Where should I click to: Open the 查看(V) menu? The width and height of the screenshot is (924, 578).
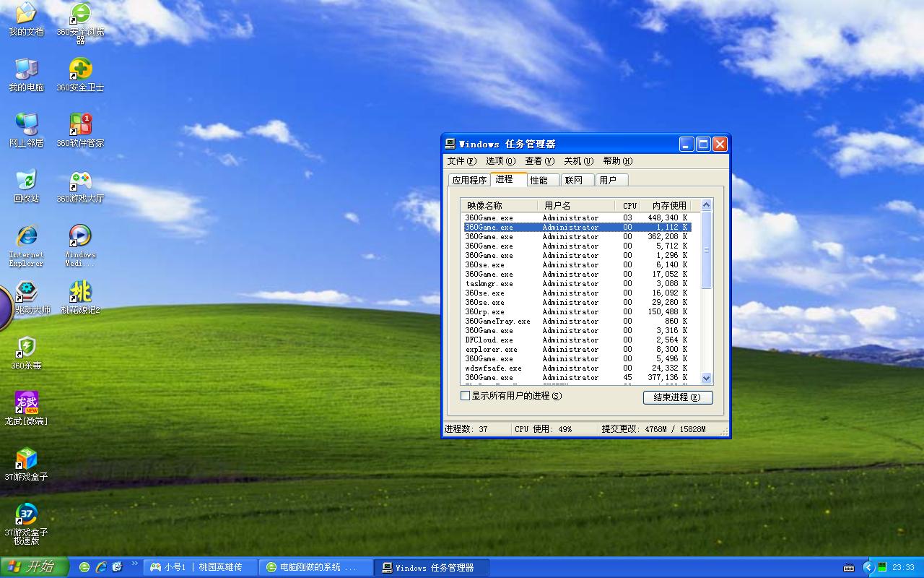point(539,161)
